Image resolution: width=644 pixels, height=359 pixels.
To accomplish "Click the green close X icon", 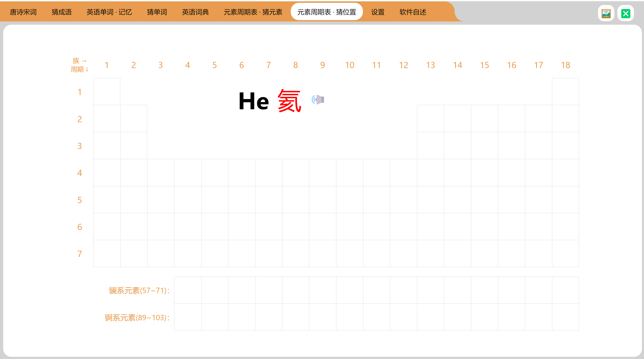I will click(626, 13).
